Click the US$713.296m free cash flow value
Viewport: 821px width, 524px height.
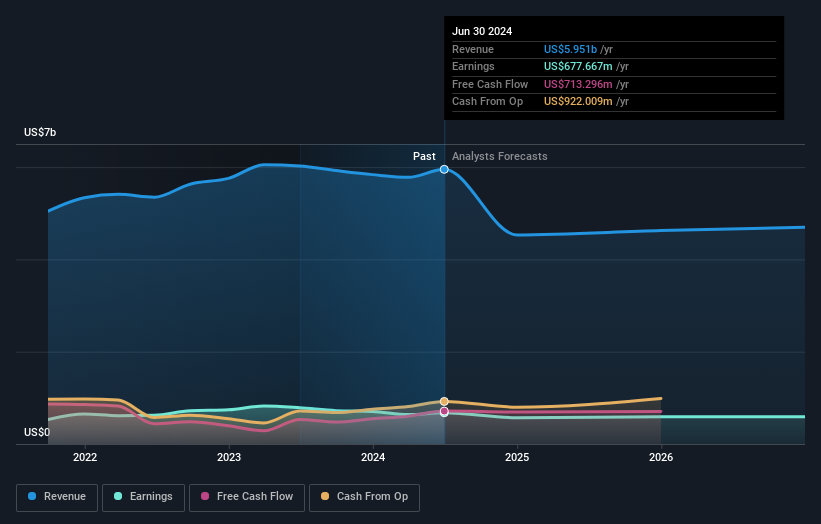[578, 84]
